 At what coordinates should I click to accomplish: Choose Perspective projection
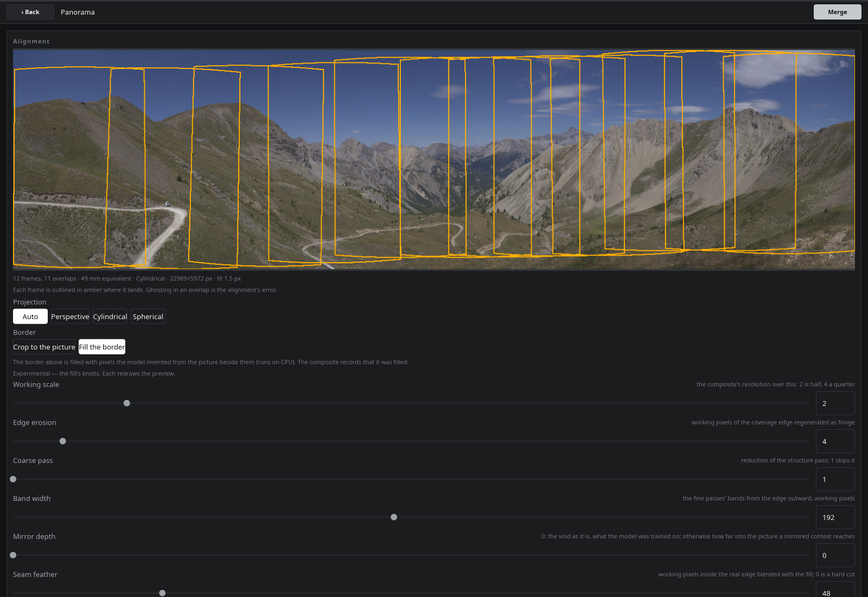pos(70,316)
